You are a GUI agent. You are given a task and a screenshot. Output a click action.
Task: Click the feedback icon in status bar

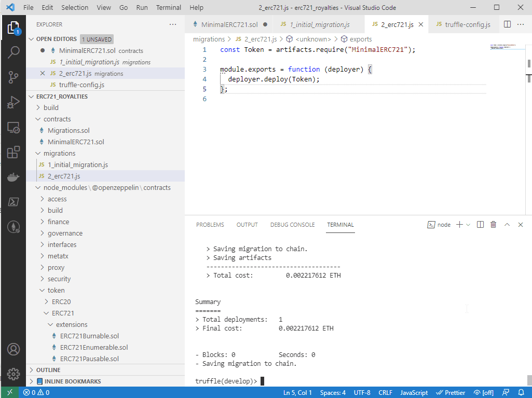pos(506,393)
